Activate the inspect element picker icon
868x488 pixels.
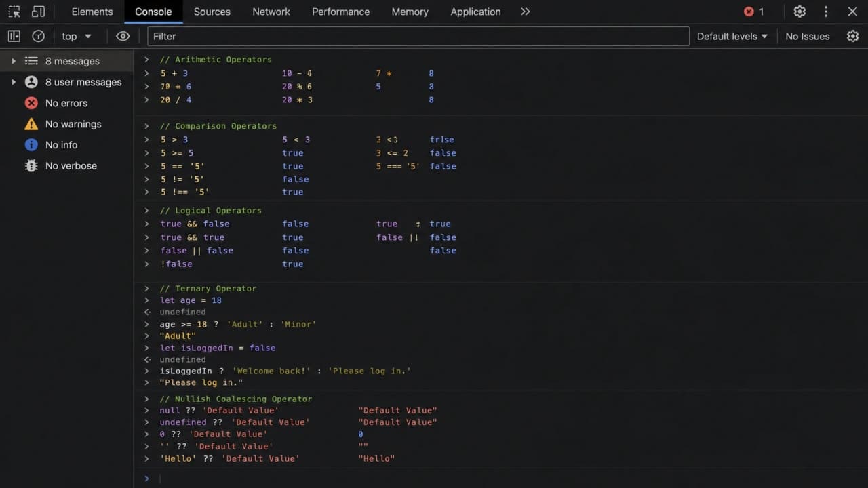tap(14, 12)
